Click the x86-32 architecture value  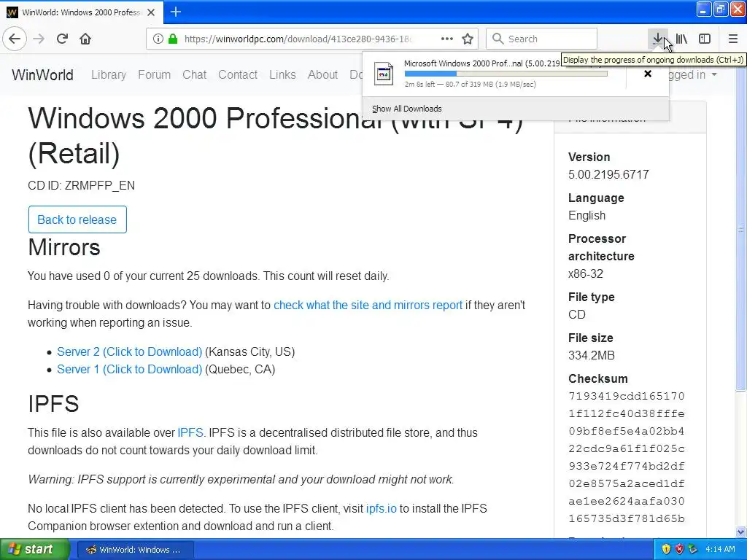click(x=586, y=274)
